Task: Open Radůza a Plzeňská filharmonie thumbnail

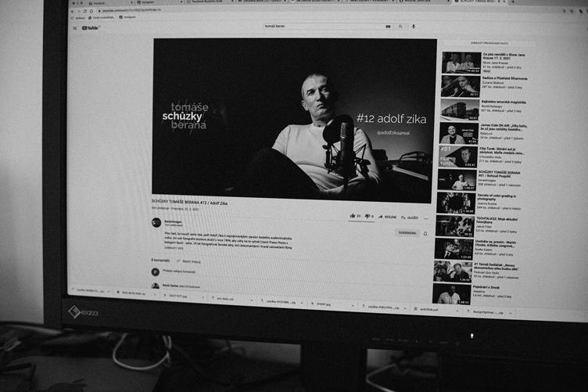Action: (x=461, y=86)
